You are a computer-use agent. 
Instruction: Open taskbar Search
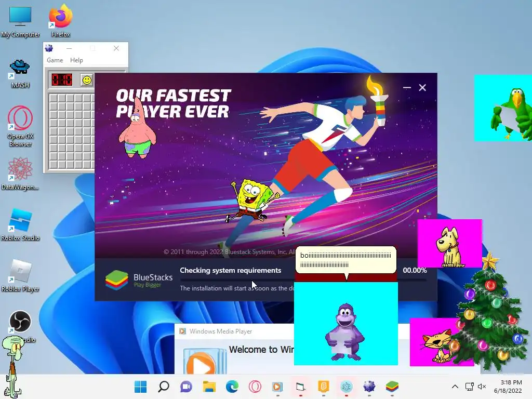tap(164, 387)
